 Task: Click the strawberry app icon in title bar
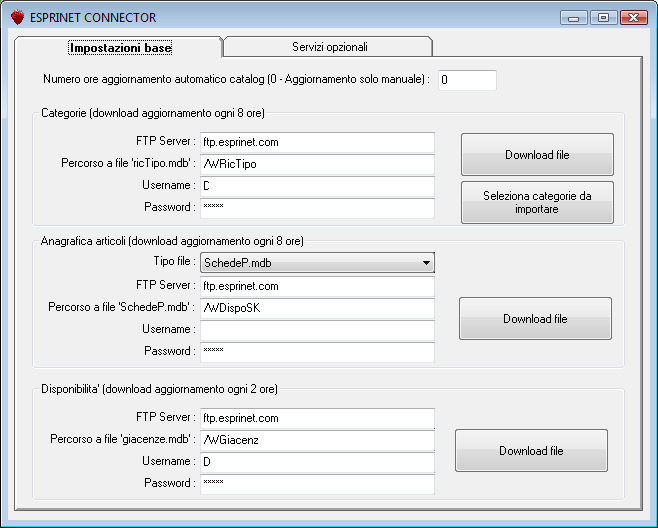click(x=18, y=17)
